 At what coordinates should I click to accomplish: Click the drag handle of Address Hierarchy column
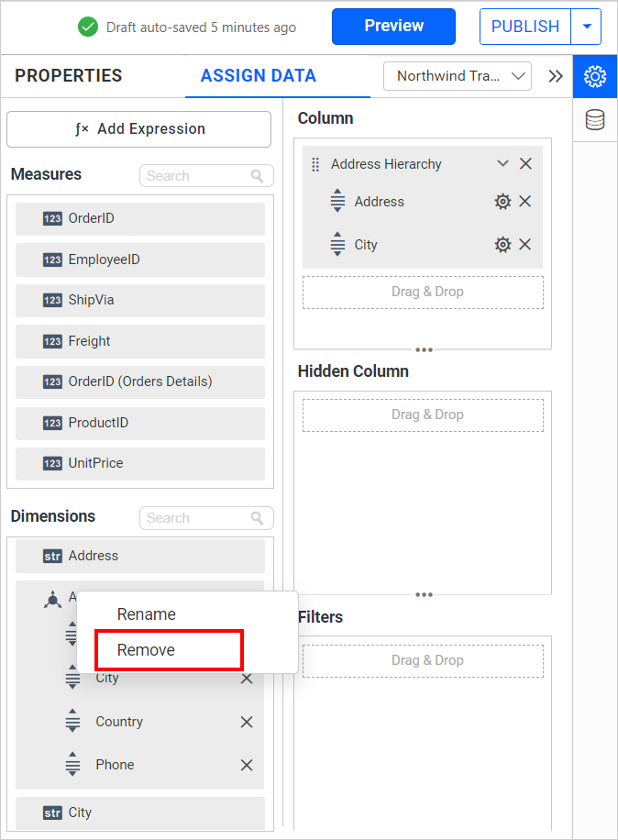(315, 163)
